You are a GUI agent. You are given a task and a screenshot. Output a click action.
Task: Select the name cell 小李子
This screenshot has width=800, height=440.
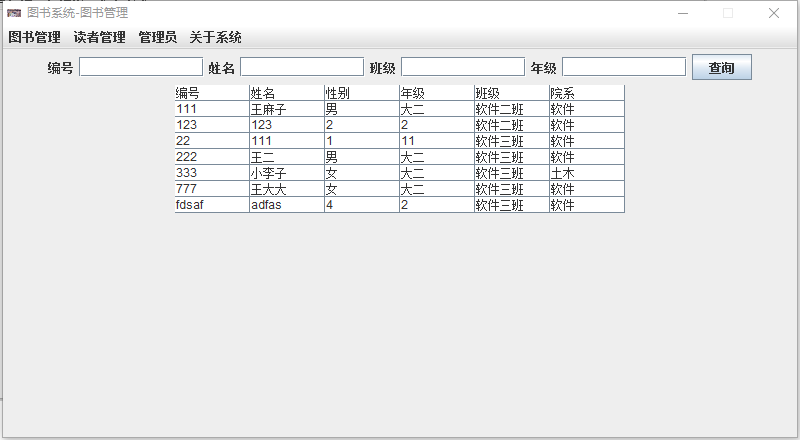point(287,173)
